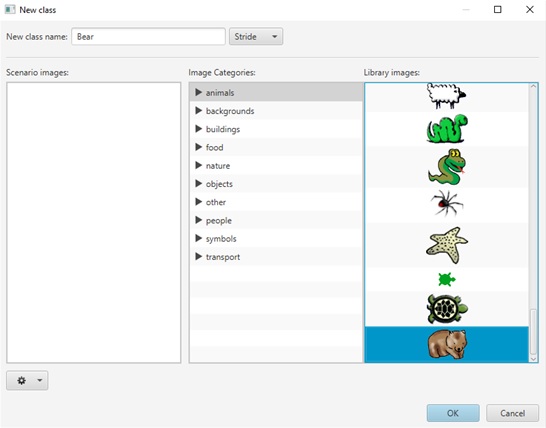The height and width of the screenshot is (428, 546).
Task: Expand the animals category triangle
Action: click(x=198, y=92)
